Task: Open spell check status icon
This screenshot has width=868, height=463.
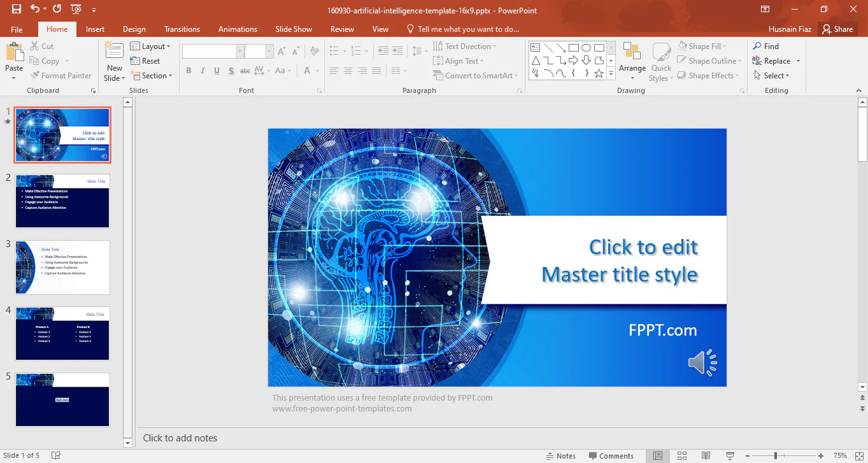Action: tap(56, 455)
